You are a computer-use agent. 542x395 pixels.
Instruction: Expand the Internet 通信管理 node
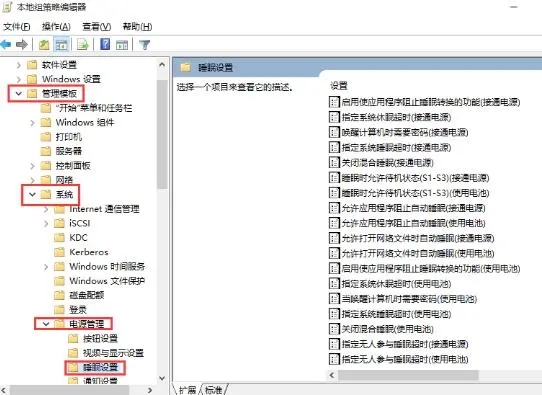[46, 209]
